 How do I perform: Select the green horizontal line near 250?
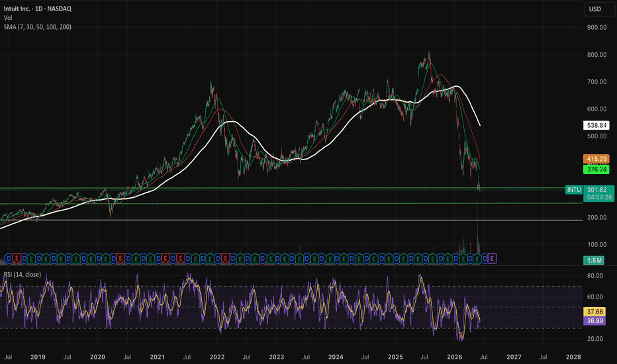291,203
